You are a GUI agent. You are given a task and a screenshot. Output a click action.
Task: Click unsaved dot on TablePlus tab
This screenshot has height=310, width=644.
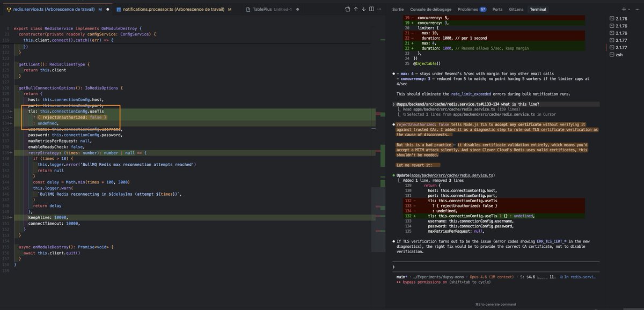coord(297,9)
